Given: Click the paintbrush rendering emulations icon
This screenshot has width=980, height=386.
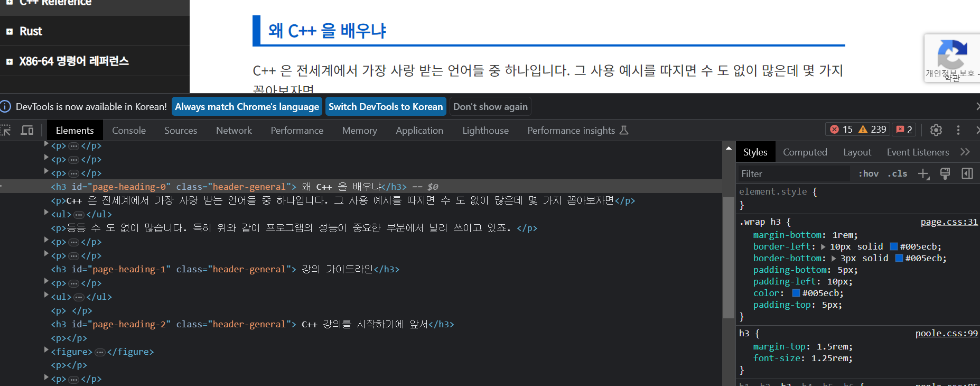Looking at the screenshot, I should click(x=945, y=174).
